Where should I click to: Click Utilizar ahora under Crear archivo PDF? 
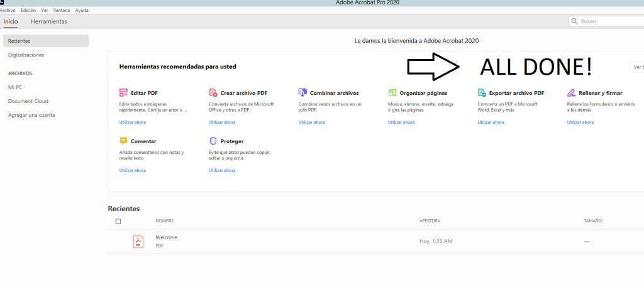[222, 122]
